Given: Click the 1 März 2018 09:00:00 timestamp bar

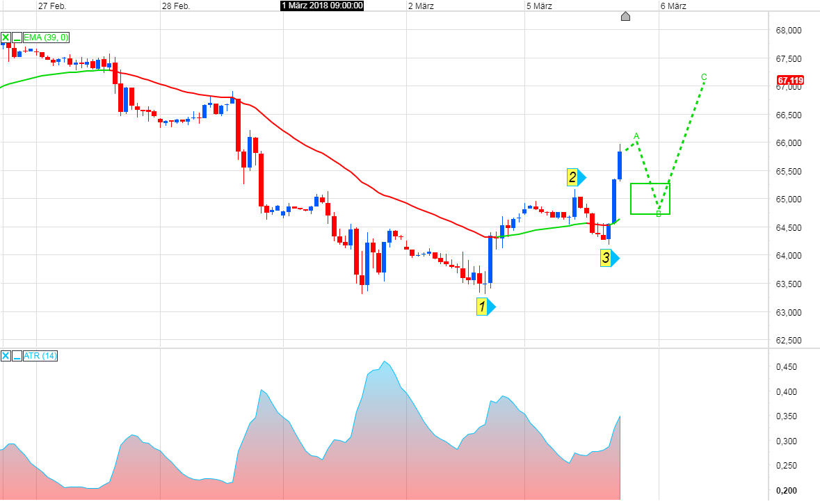Looking at the screenshot, I should 321,6.
